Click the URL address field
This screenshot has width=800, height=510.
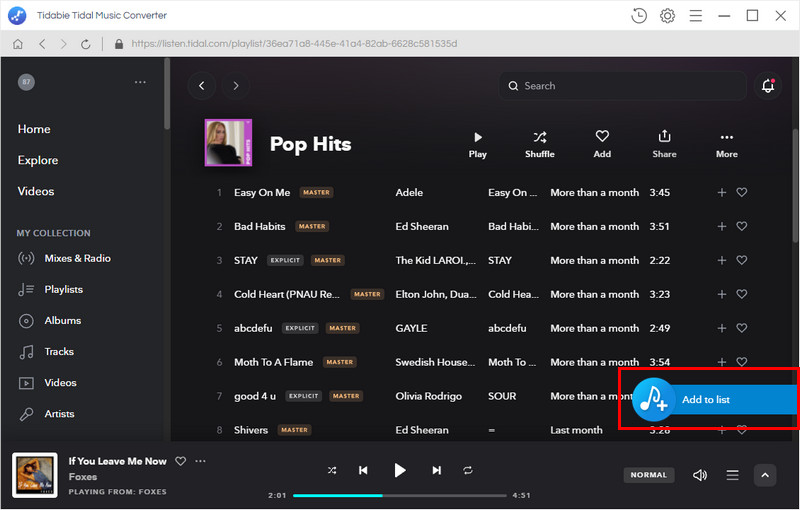coord(294,44)
